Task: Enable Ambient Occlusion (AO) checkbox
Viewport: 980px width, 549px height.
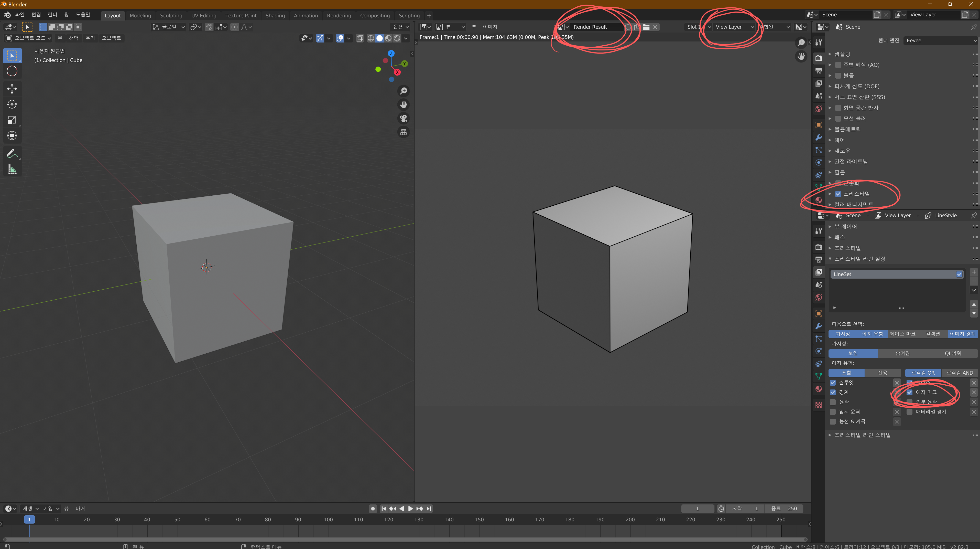Action: click(838, 65)
